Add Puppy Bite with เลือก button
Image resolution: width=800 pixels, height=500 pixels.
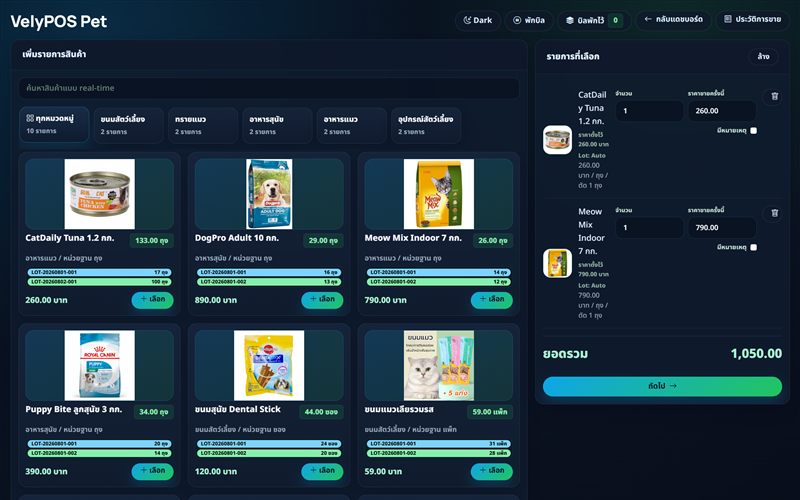tap(153, 471)
